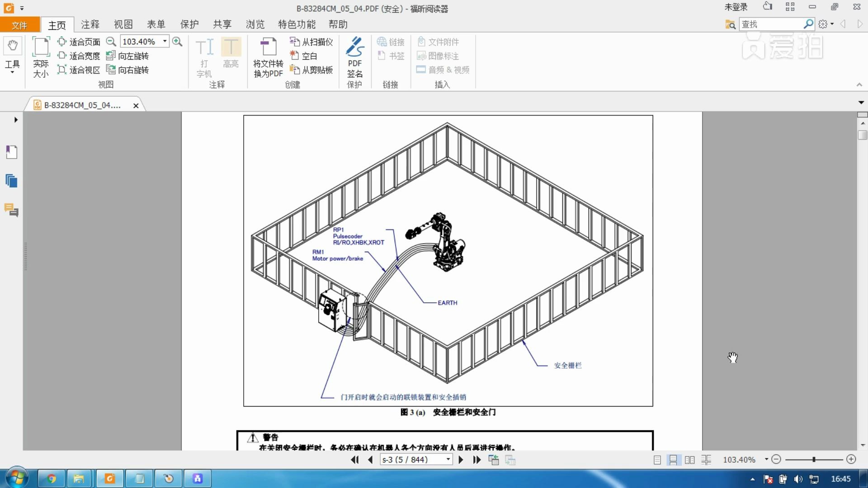Viewport: 868px width, 488px height.
Task: Choose Fit Width (适合宽度)
Action: coord(79,56)
